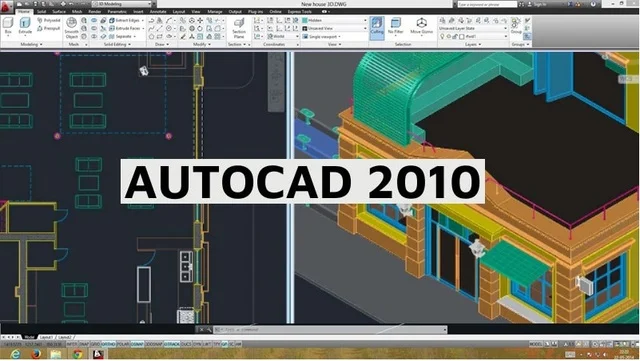Click the AutoCAD taskbar icon
This screenshot has width=640, height=361.
coord(98,354)
